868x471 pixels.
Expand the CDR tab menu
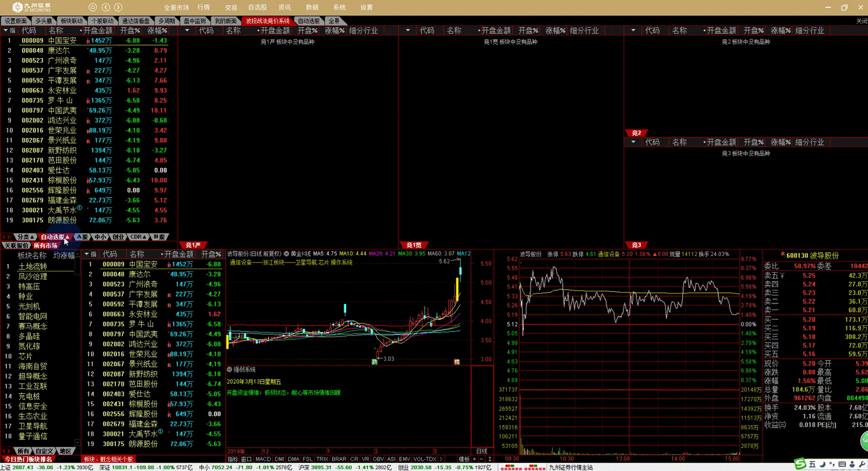[x=138, y=237]
